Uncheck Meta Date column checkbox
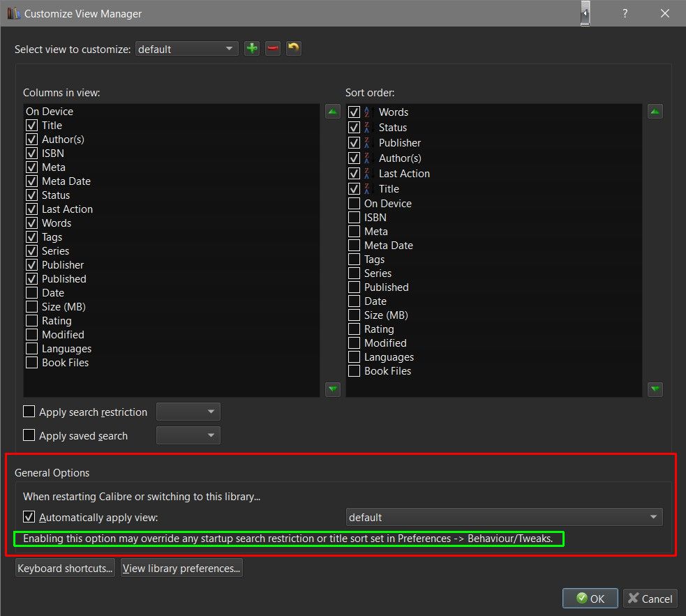The width and height of the screenshot is (686, 616). coord(31,181)
